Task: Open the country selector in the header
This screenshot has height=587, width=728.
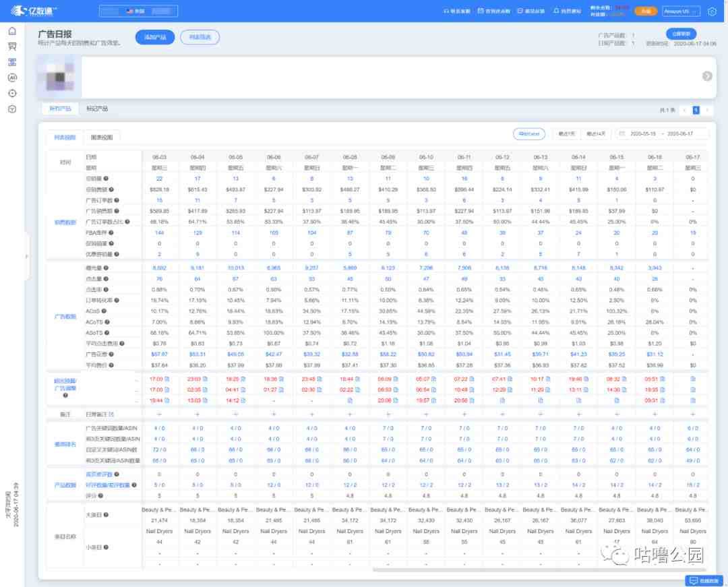Action: pos(138,11)
